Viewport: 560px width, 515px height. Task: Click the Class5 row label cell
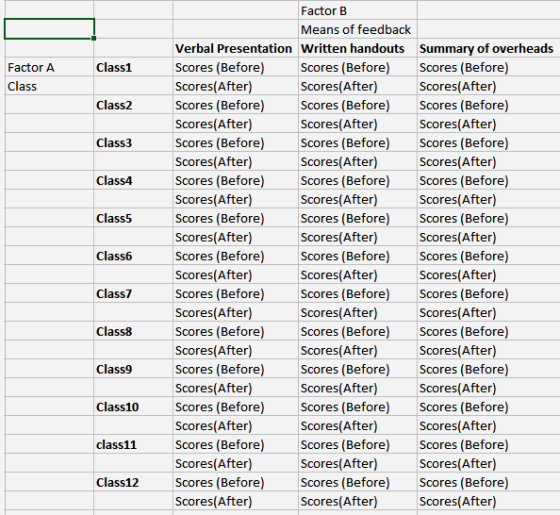[133, 218]
